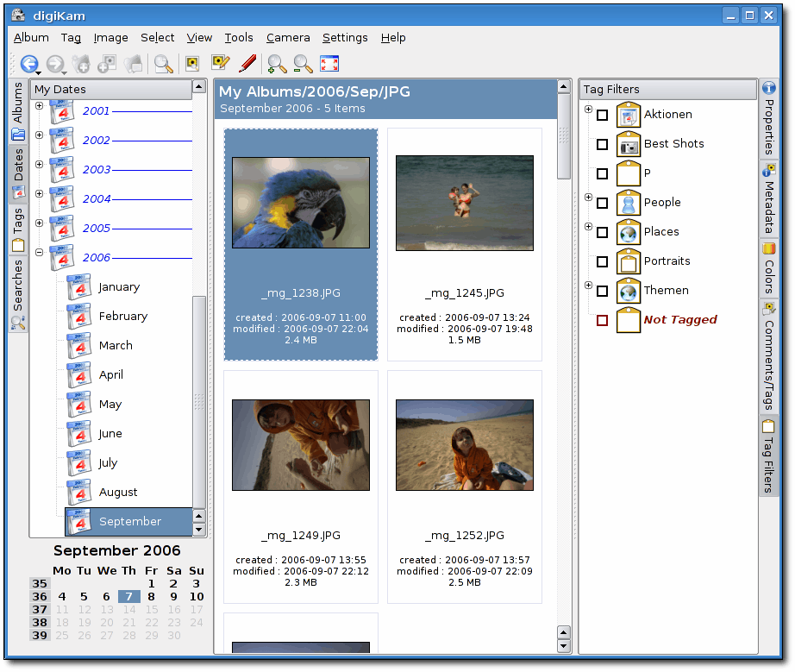795x672 pixels.
Task: Click the New Album toolbar icon
Action: click(81, 64)
